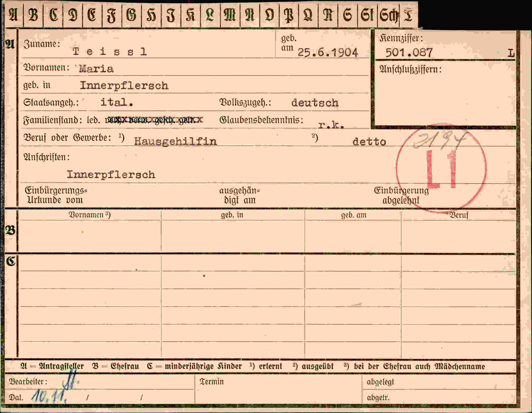Click the footnote 2) ausgeübt
532x413 pixels.
point(313,366)
